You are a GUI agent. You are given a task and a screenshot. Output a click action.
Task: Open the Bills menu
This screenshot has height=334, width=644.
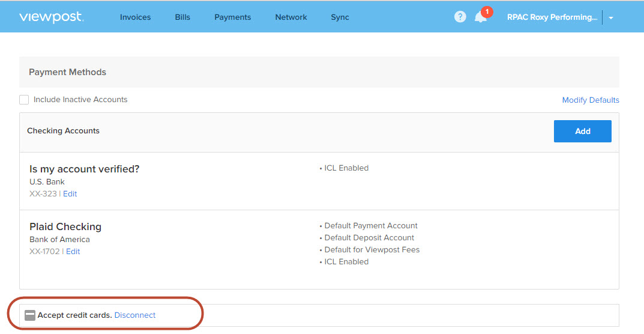tap(182, 17)
